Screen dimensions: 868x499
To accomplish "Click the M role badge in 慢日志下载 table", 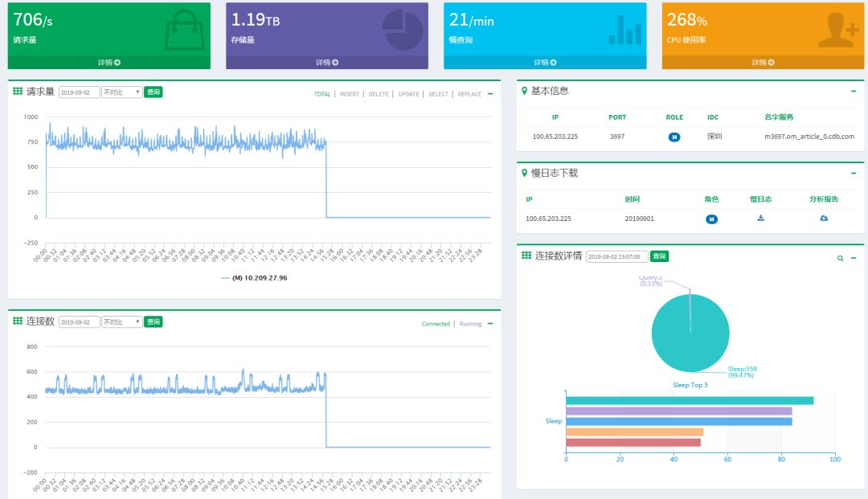I will point(712,219).
